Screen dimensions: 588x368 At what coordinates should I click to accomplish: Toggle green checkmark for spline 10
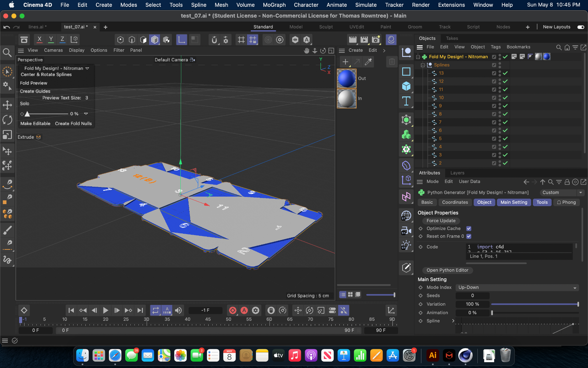[505, 98]
